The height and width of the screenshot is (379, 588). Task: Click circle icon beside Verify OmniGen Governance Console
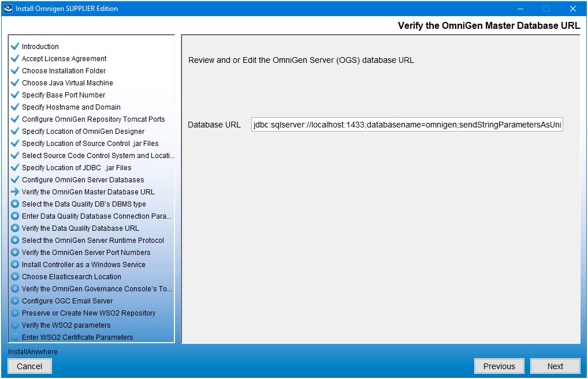coord(15,289)
